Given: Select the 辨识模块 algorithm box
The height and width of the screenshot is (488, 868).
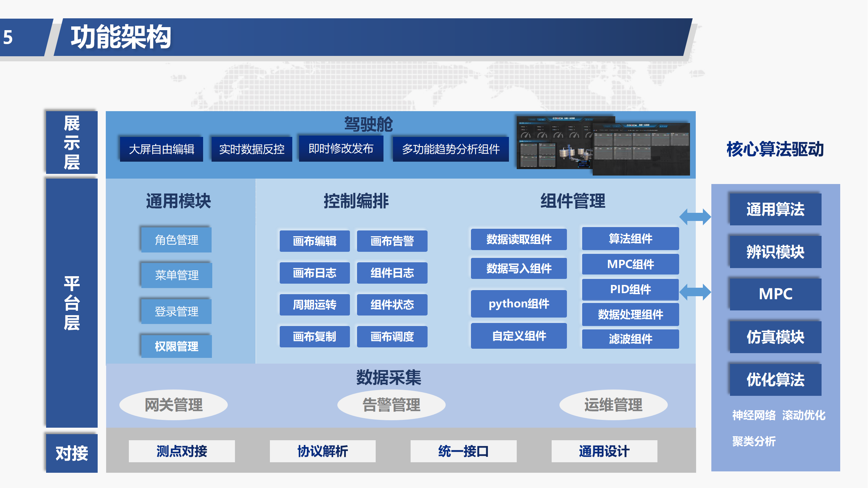Looking at the screenshot, I should 775,252.
